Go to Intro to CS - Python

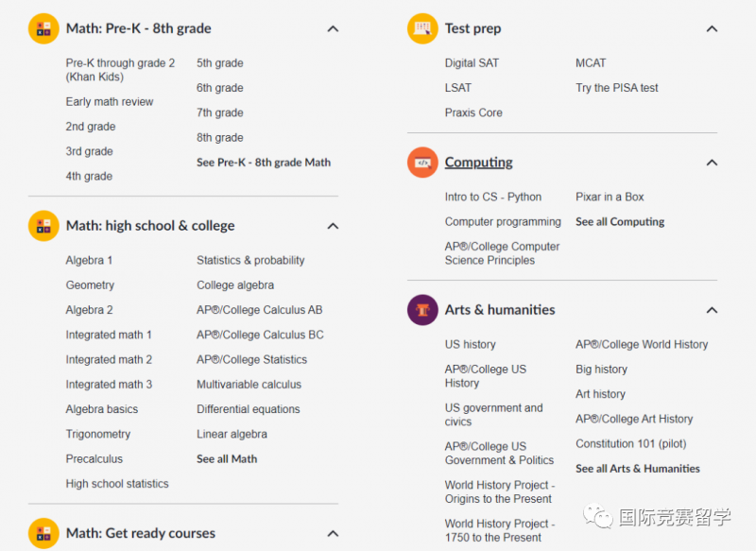(x=492, y=197)
